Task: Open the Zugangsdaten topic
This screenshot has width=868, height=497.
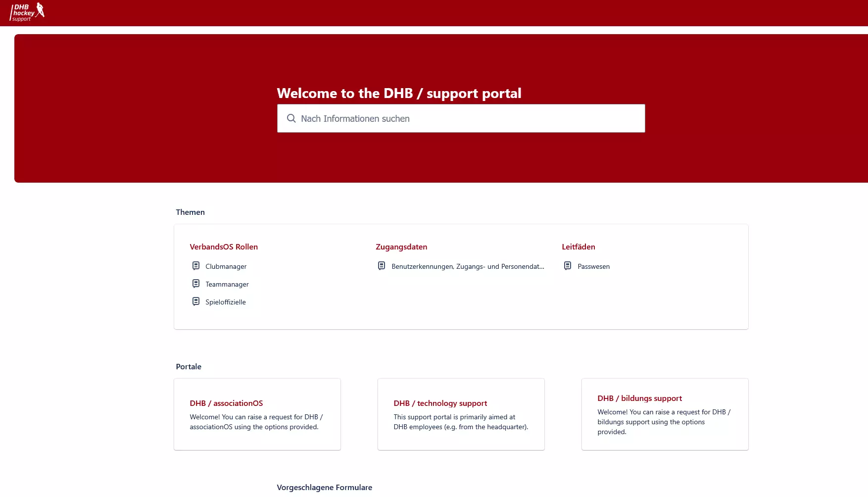Action: click(401, 247)
